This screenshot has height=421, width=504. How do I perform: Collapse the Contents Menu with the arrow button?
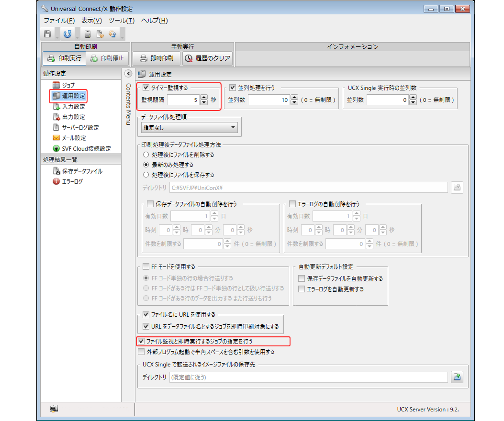click(x=128, y=74)
